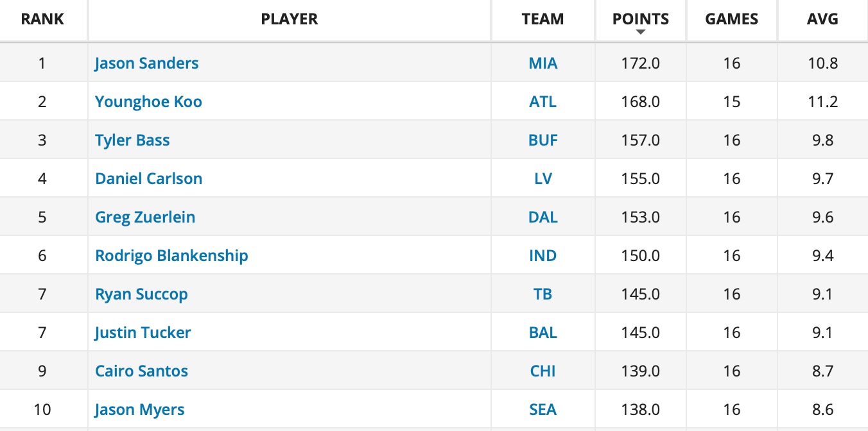Screen dimensions: 868x431
Task: Select the SEA team link
Action: (543, 409)
